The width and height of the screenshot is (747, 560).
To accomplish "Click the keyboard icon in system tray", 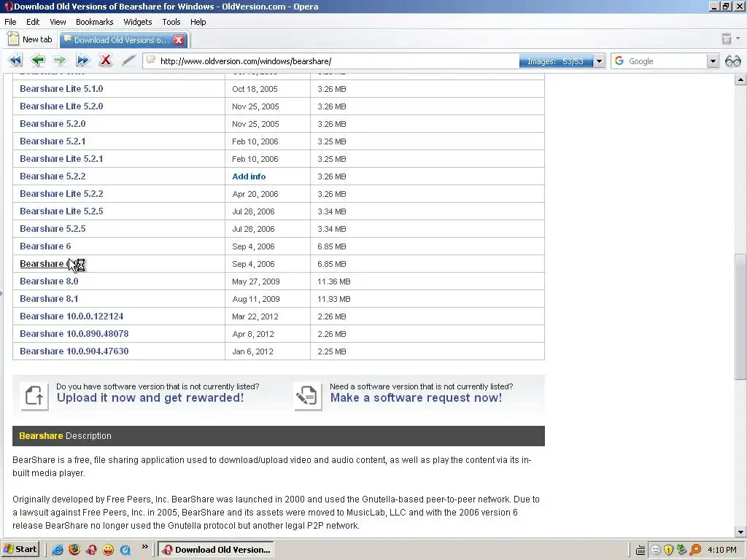I will [x=640, y=550].
